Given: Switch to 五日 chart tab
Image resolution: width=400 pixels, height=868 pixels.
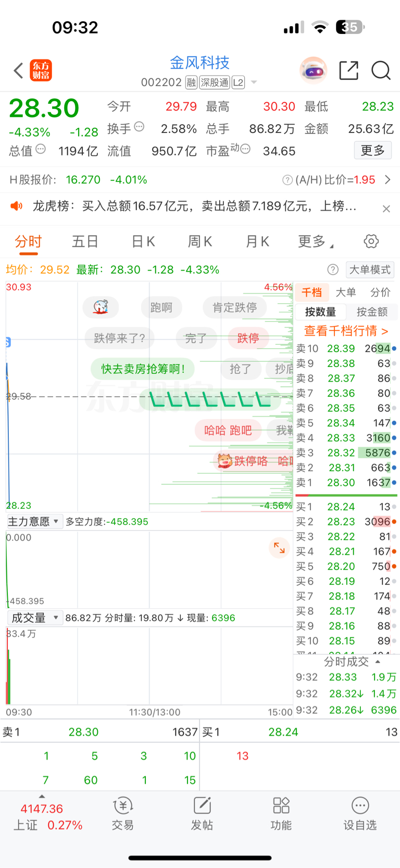Looking at the screenshot, I should pos(85,242).
